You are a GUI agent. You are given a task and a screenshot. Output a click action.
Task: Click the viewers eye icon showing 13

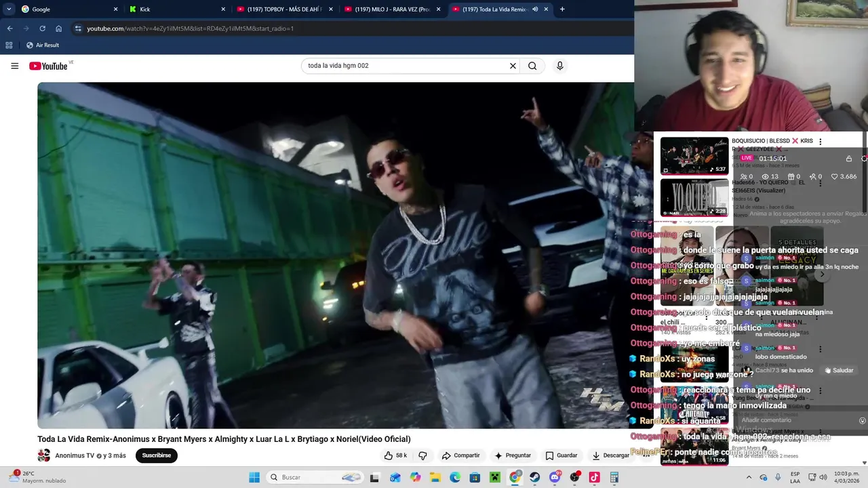[770, 176]
